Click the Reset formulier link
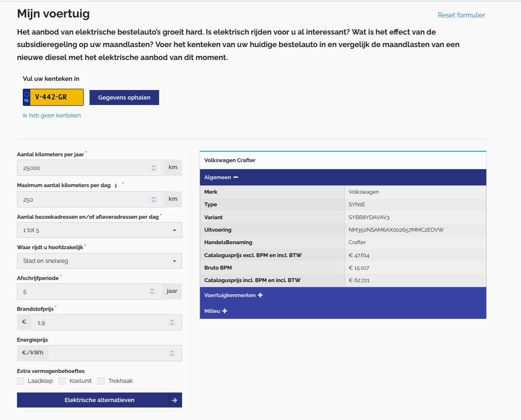The width and height of the screenshot is (521, 420). (461, 15)
